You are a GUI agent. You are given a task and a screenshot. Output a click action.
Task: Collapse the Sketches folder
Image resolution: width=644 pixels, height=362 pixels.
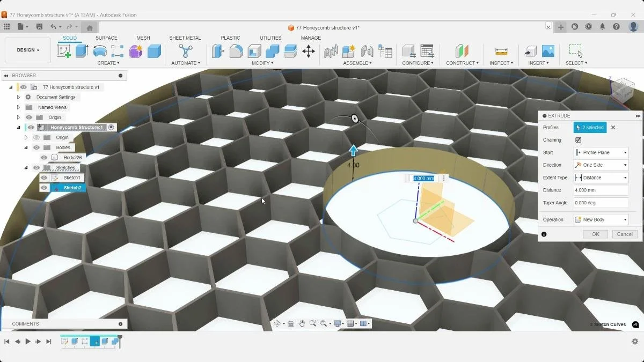[x=26, y=168]
